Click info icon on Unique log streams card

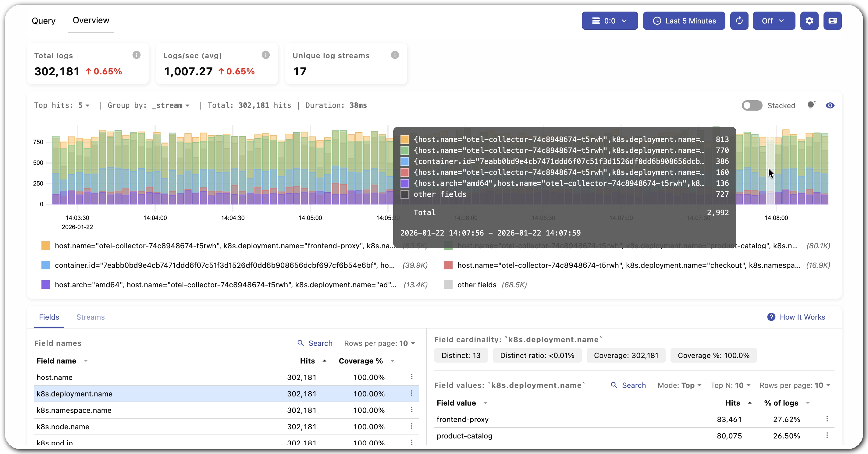[395, 55]
